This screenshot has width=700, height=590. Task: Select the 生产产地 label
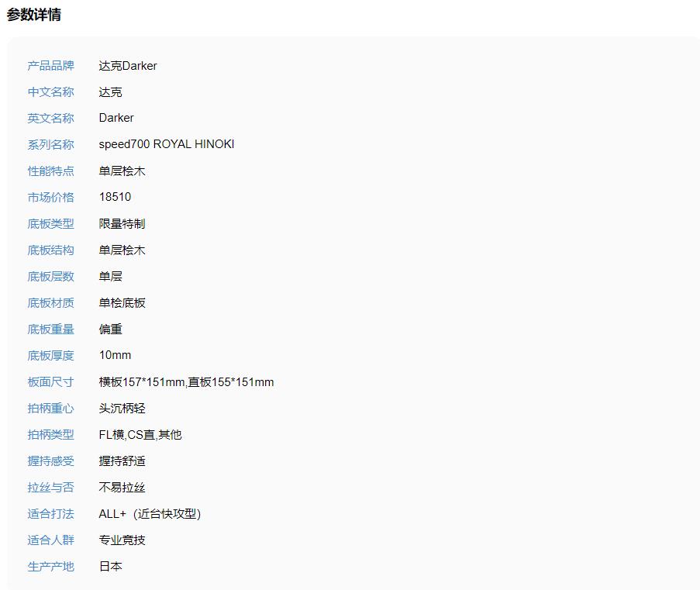(51, 566)
